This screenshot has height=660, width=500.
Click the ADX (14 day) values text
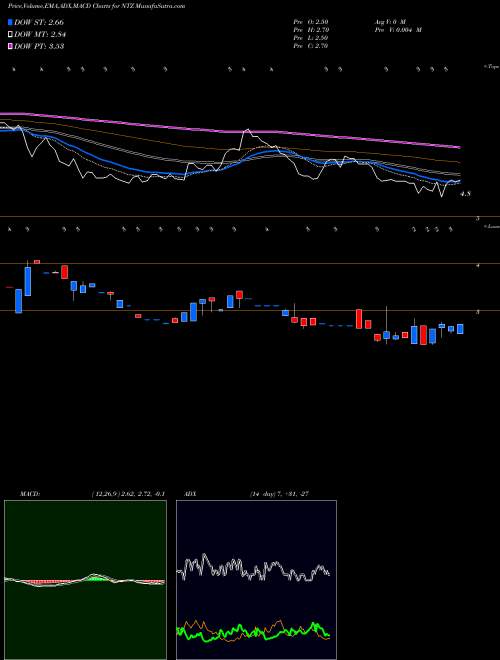(279, 494)
